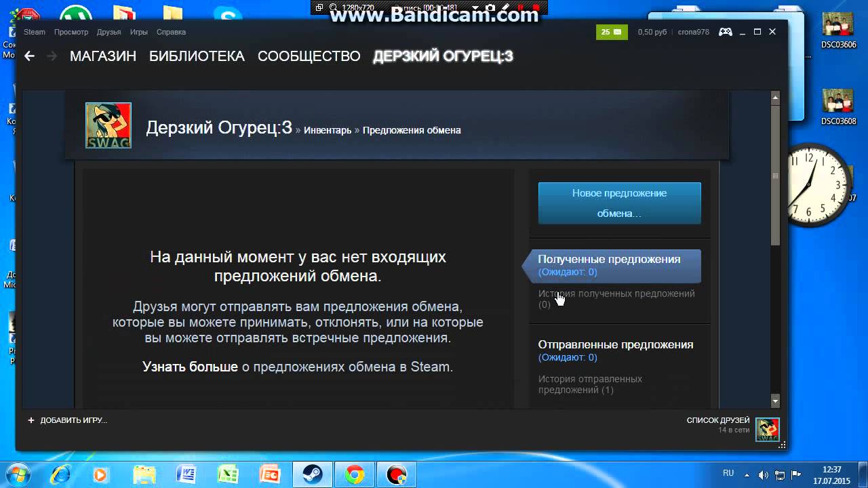Click the volume speaker tray icon
868x488 pixels.
(764, 474)
